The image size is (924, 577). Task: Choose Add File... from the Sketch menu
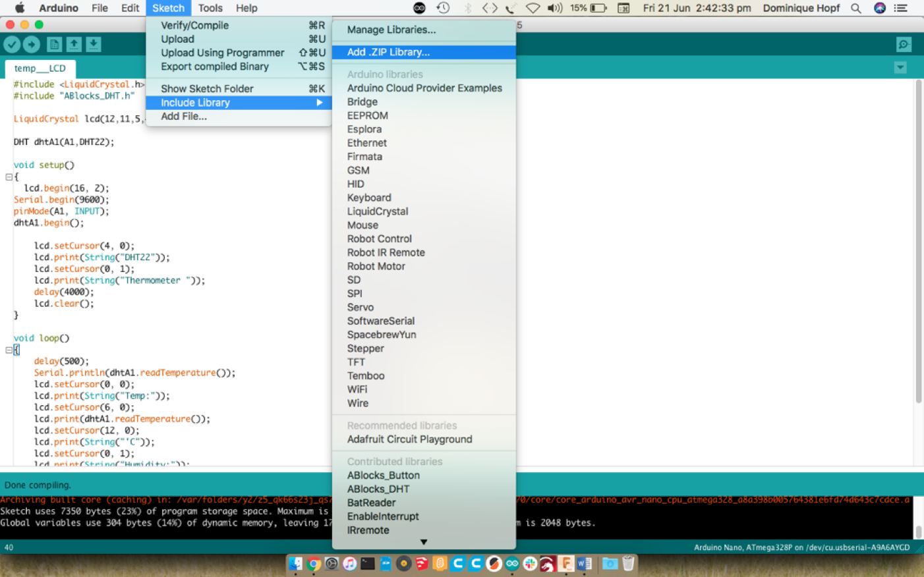(239, 116)
